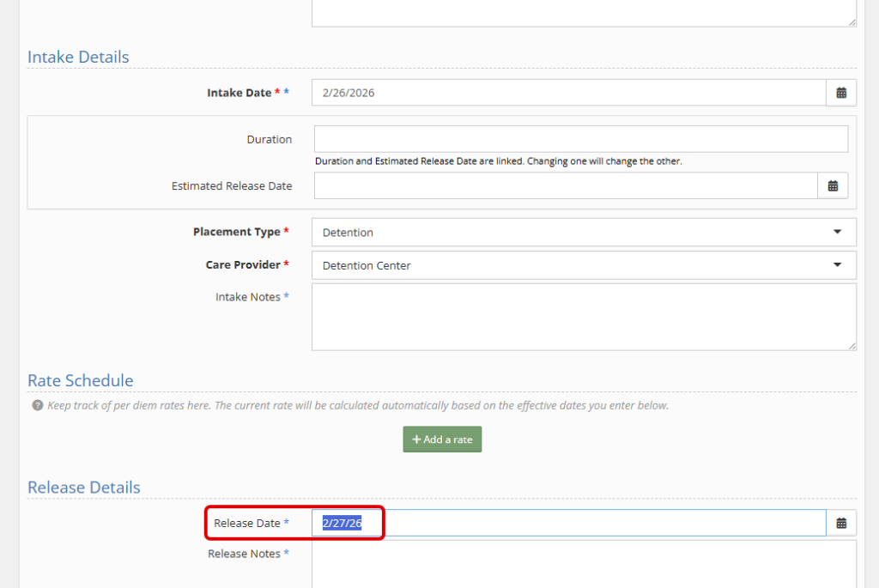Click into the Intake Date text field
The height and width of the screenshot is (588, 879).
[568, 93]
